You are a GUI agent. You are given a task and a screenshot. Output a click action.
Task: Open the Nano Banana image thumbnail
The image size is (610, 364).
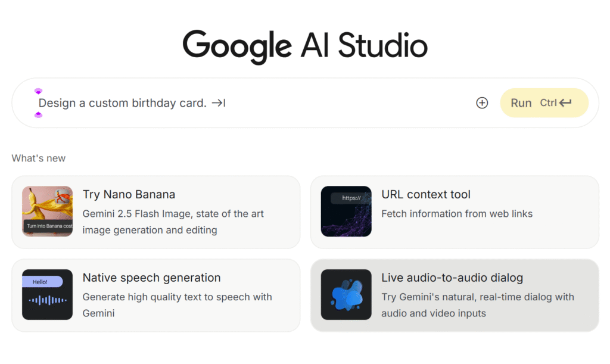[x=48, y=211]
